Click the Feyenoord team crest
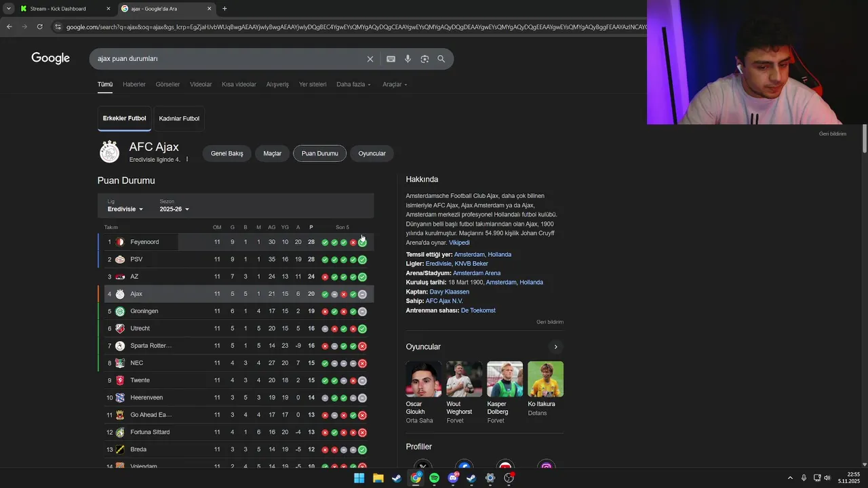 (120, 242)
